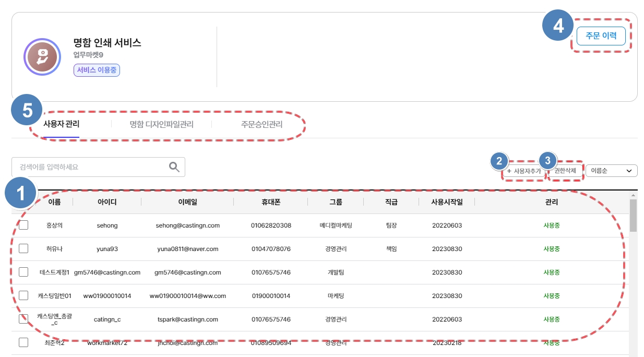644x357 pixels.
Task: Click the 사용시작일 column header
Action: (446, 202)
